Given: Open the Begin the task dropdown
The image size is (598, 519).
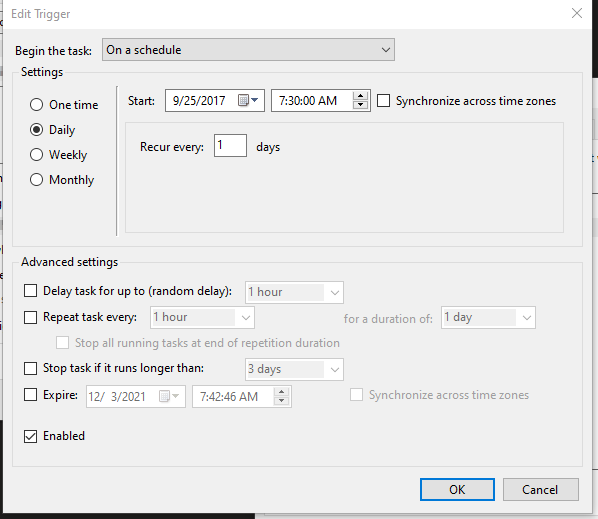Looking at the screenshot, I should (248, 50).
